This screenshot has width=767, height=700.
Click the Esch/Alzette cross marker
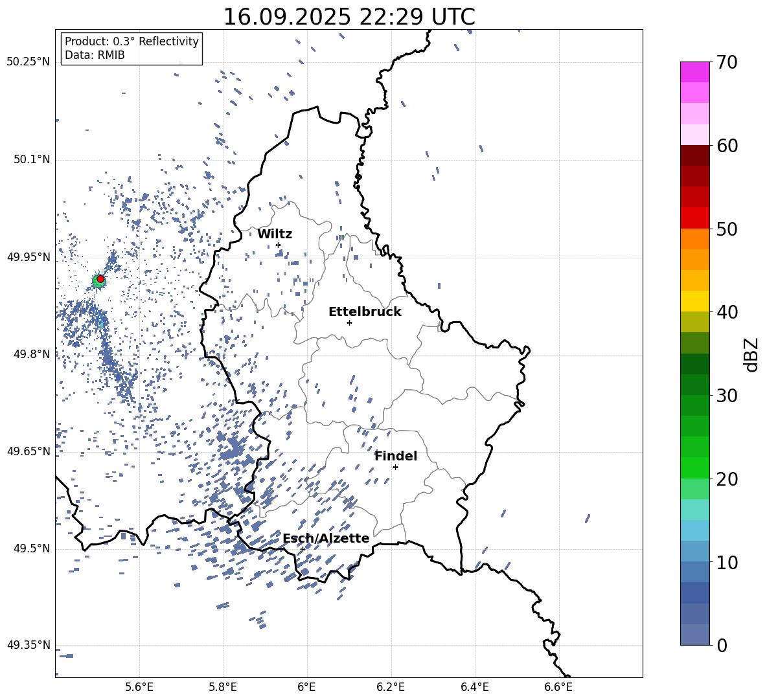303,549
